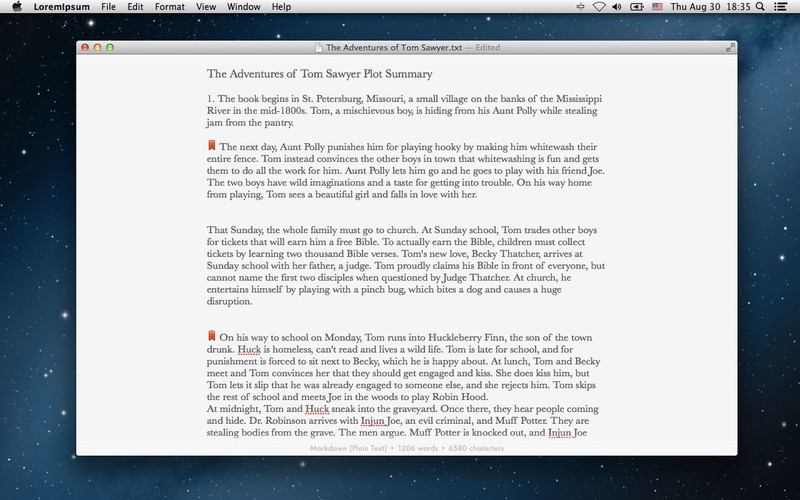This screenshot has height=500, width=800.
Task: Click the battery status icon
Action: point(636,7)
